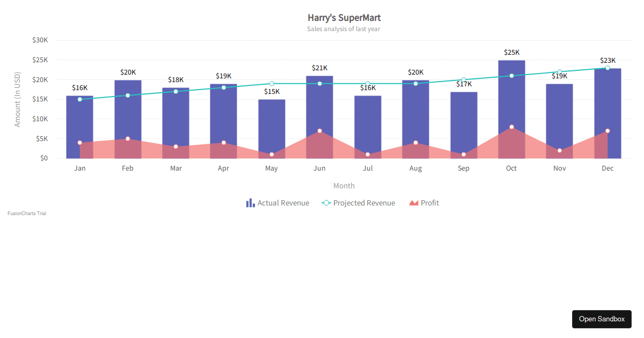
Task: Click the May Actual Revenue bar
Action: 272,129
